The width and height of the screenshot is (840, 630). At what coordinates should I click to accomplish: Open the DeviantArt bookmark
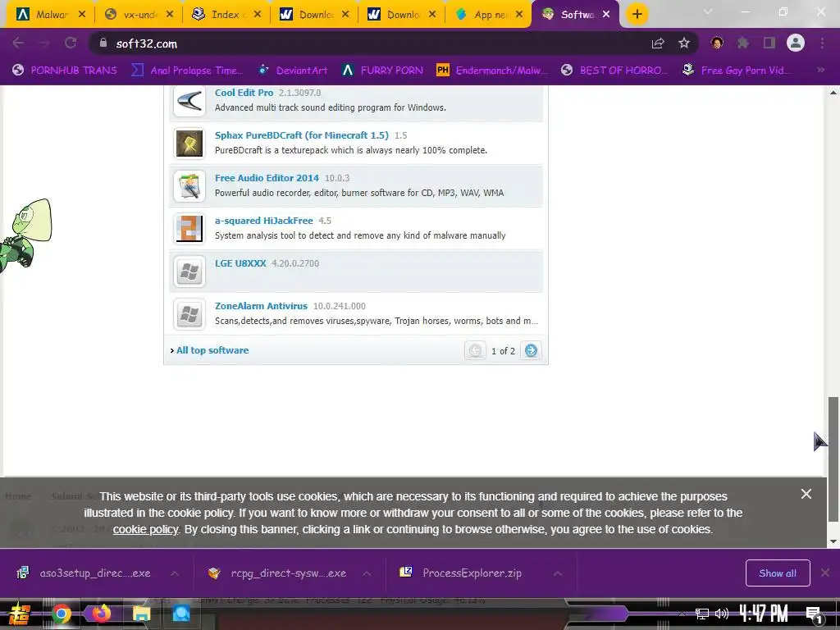(x=293, y=71)
